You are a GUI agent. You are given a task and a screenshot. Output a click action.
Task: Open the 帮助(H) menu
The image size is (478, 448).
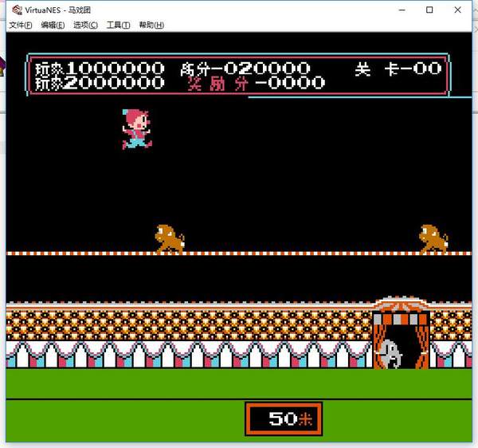tap(151, 25)
